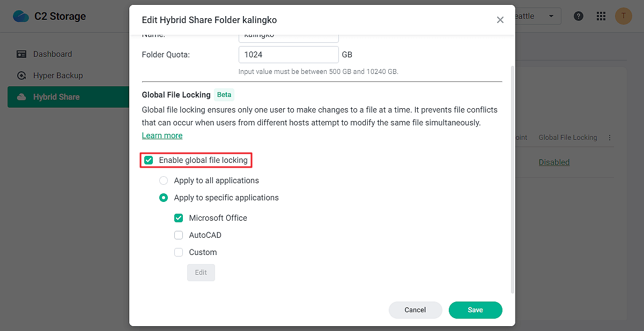Select Apply to all applications

click(164, 180)
